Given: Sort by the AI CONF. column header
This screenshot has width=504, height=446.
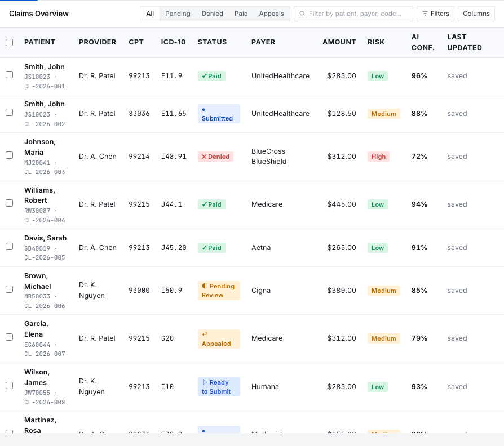Looking at the screenshot, I should (423, 42).
